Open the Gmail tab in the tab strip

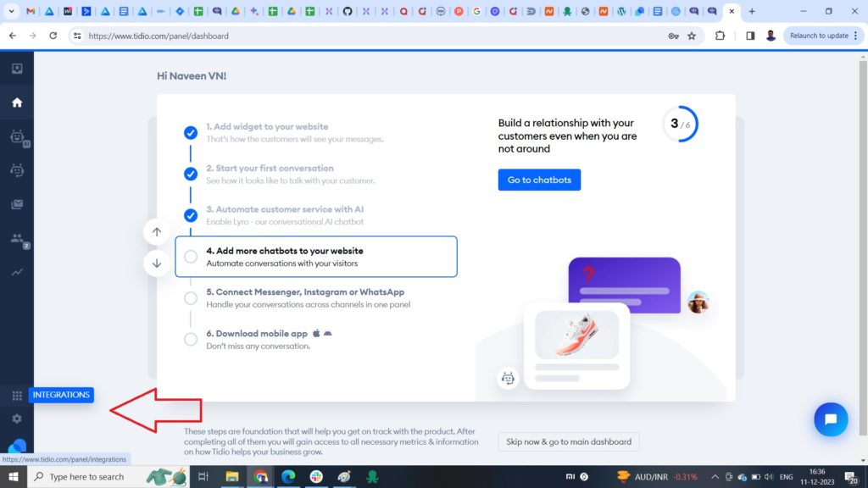pyautogui.click(x=31, y=11)
